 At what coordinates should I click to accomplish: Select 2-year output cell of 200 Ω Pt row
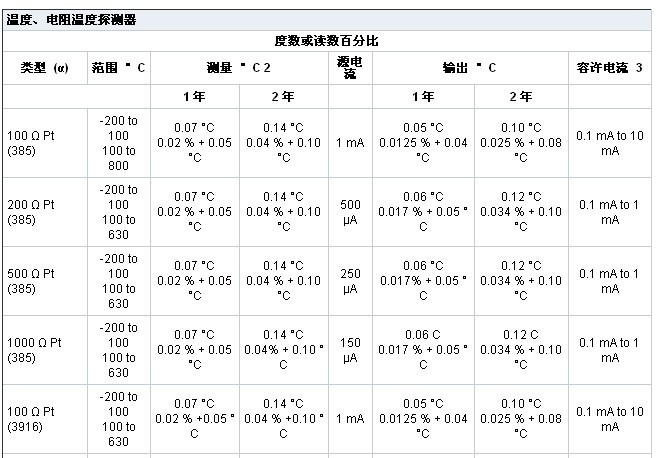click(521, 212)
